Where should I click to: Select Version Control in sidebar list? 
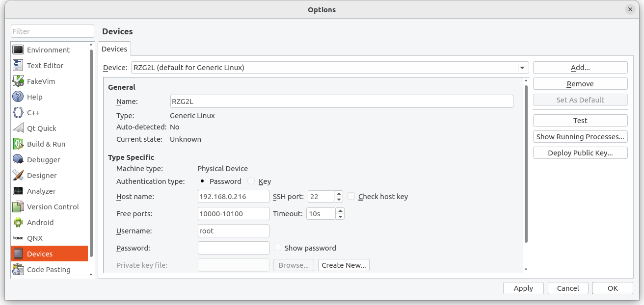[x=53, y=206]
